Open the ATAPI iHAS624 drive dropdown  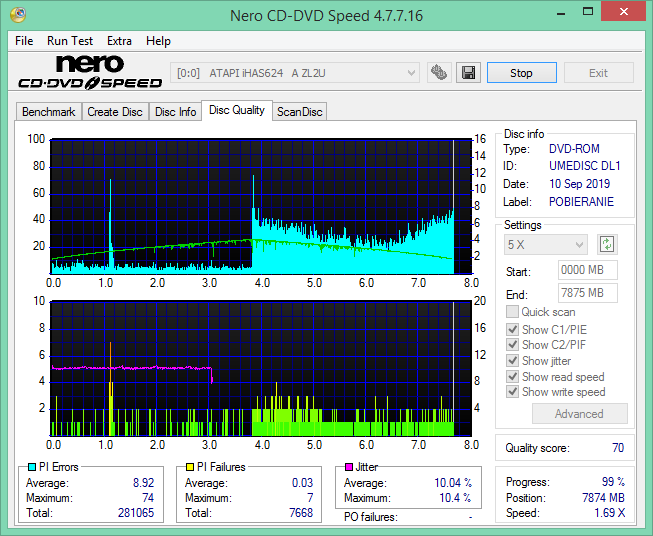click(x=295, y=73)
